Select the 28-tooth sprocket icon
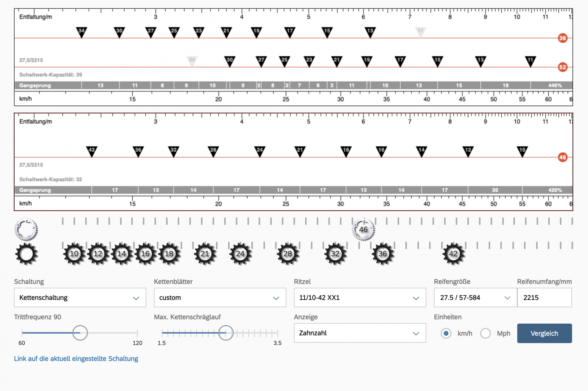The height and width of the screenshot is (391, 588). tap(288, 254)
